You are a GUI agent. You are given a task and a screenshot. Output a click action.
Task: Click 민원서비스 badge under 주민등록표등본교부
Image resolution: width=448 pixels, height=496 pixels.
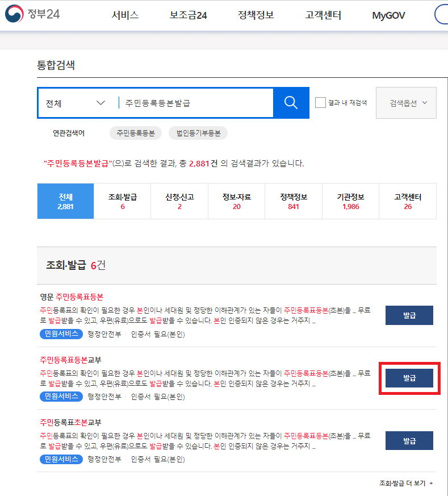[x=61, y=397]
